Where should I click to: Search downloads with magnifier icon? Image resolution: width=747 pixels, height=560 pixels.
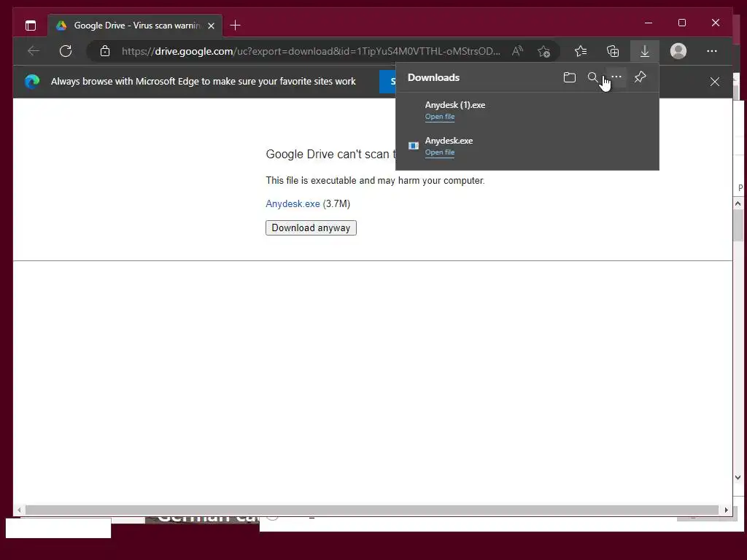(592, 77)
